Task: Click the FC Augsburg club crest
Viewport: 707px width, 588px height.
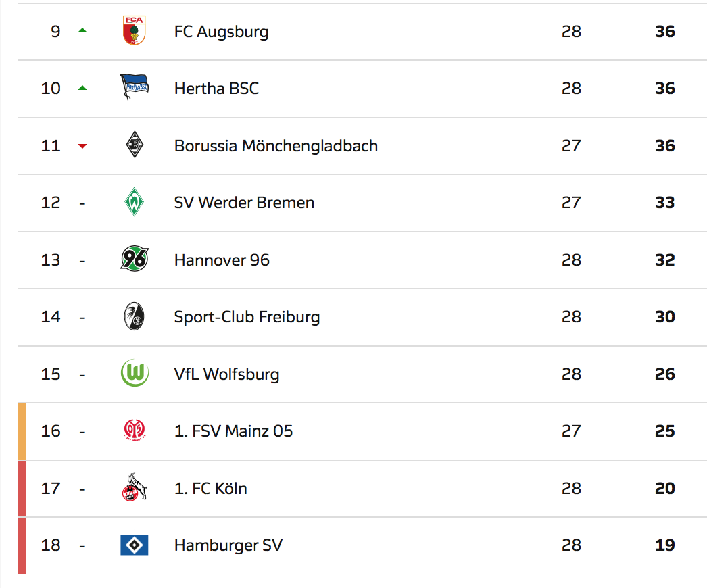Action: click(134, 32)
